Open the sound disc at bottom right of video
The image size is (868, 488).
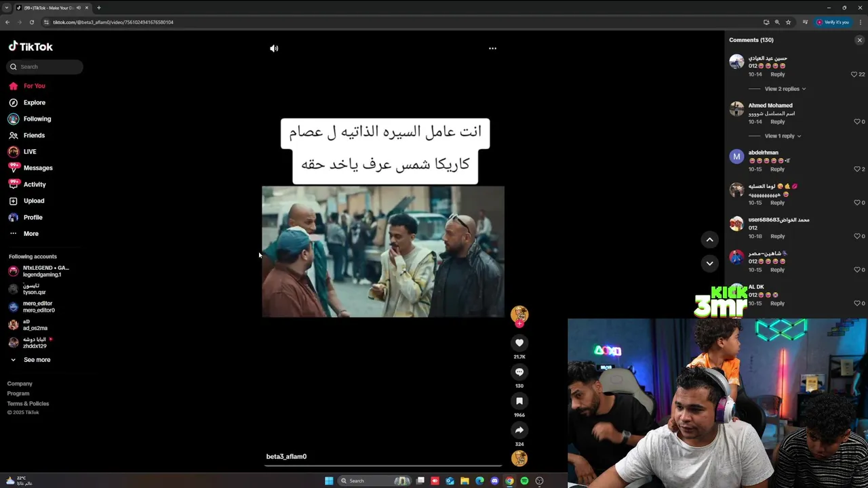519,459
